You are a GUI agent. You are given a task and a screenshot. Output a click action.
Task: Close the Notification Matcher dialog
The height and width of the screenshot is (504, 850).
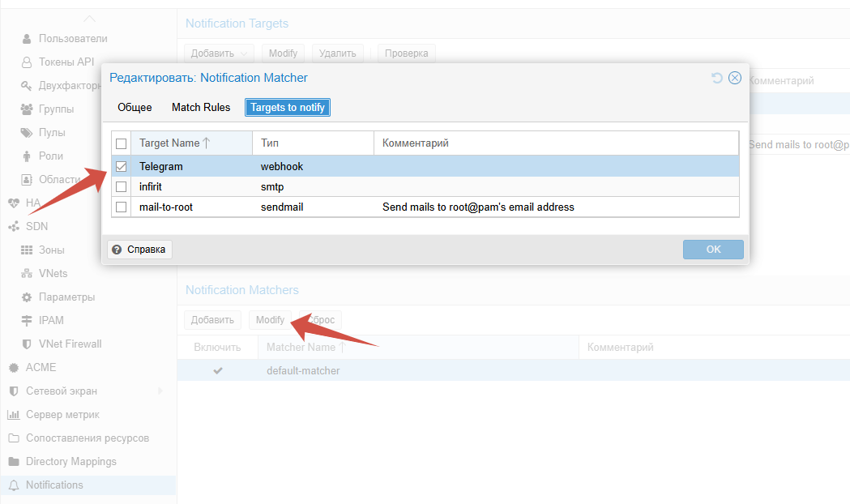[x=735, y=78]
